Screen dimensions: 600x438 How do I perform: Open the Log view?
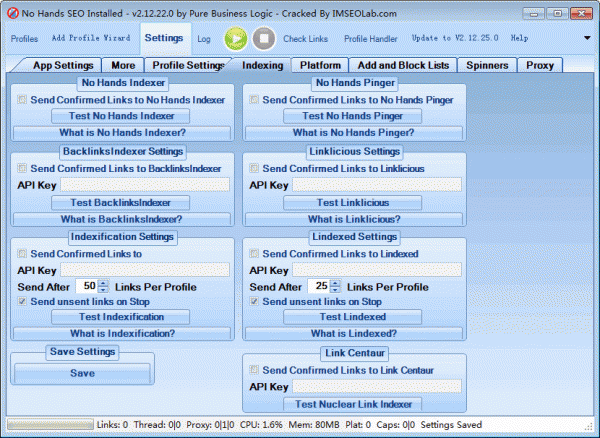pyautogui.click(x=204, y=39)
